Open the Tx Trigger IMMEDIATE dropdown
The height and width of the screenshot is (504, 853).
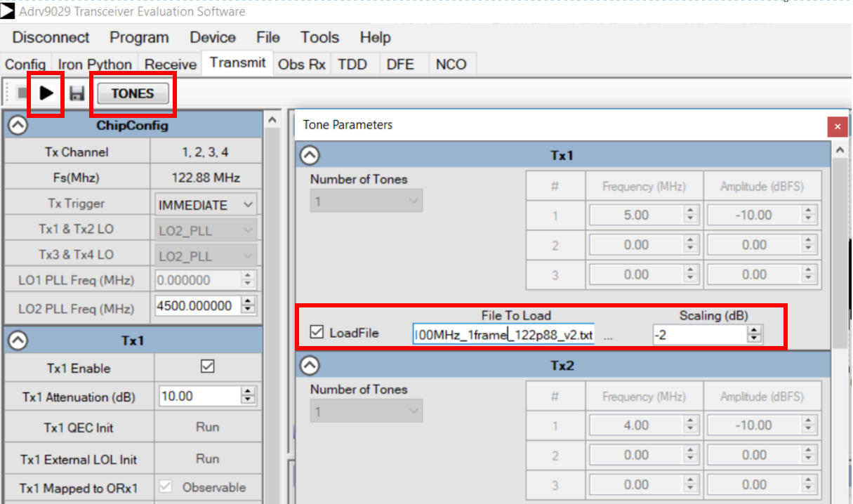206,205
